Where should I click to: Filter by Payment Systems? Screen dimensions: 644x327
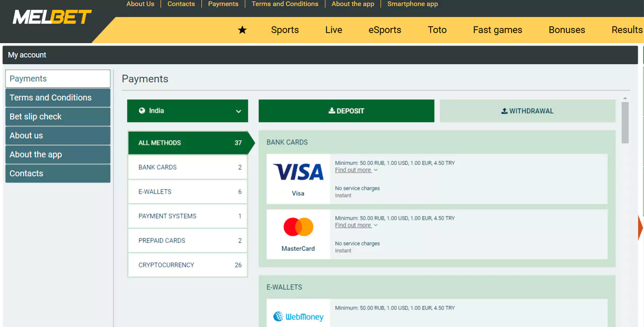(x=187, y=216)
